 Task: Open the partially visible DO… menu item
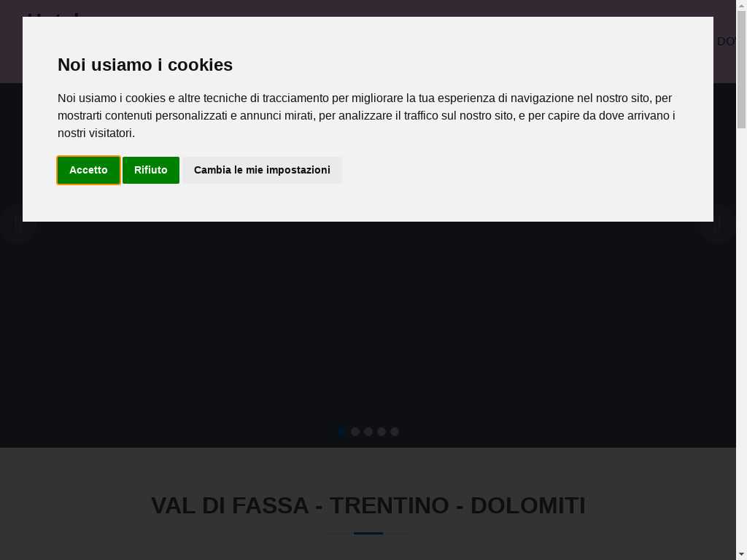(726, 42)
